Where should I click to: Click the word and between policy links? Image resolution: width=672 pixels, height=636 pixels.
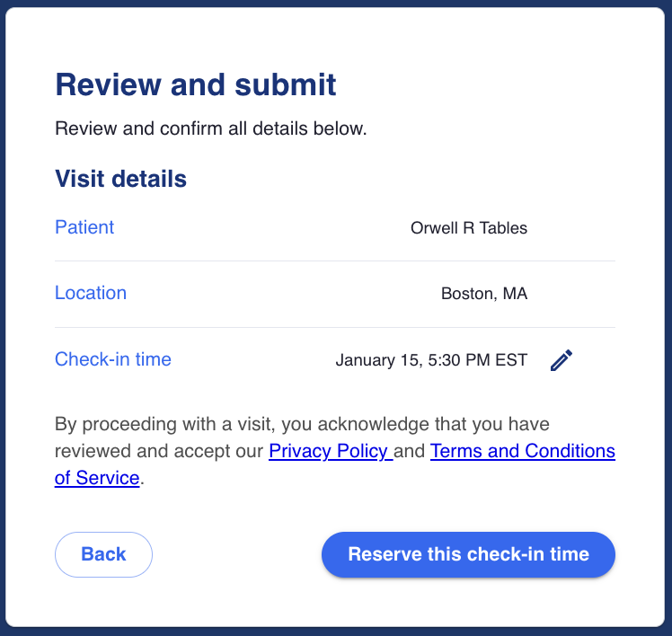click(410, 451)
